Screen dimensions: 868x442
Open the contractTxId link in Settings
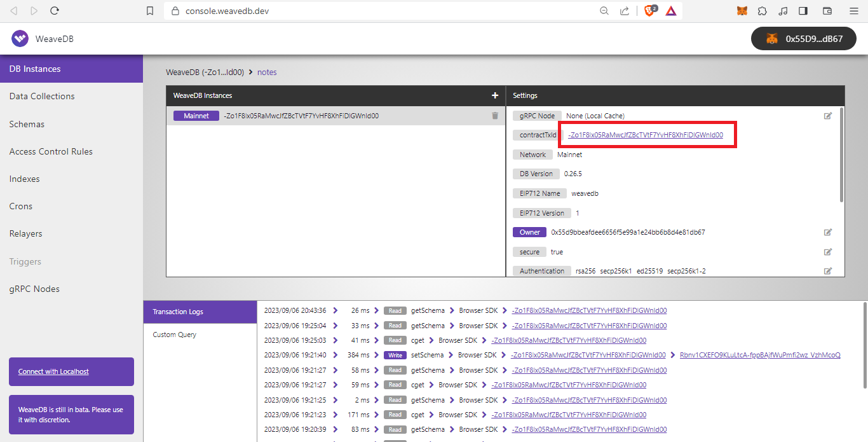(646, 135)
